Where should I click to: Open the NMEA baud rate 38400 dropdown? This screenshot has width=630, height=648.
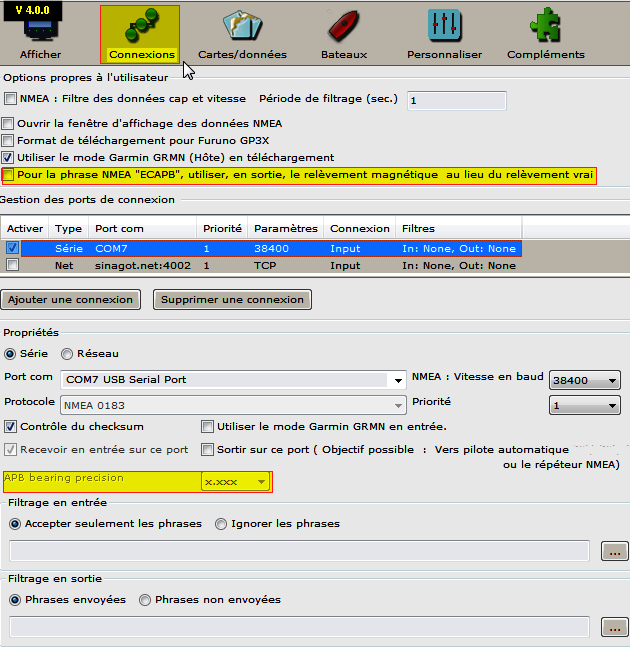coord(612,380)
